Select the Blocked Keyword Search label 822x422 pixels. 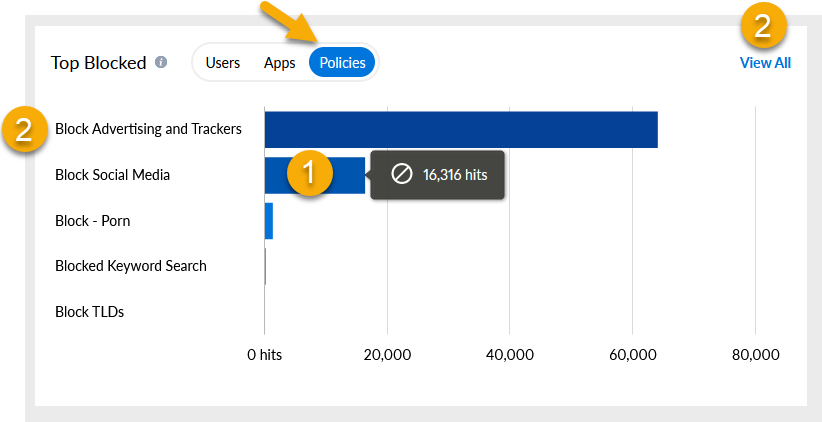pos(130,266)
